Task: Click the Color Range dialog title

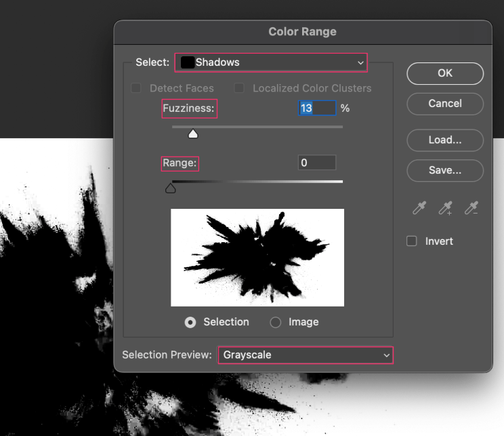Action: coord(302,32)
